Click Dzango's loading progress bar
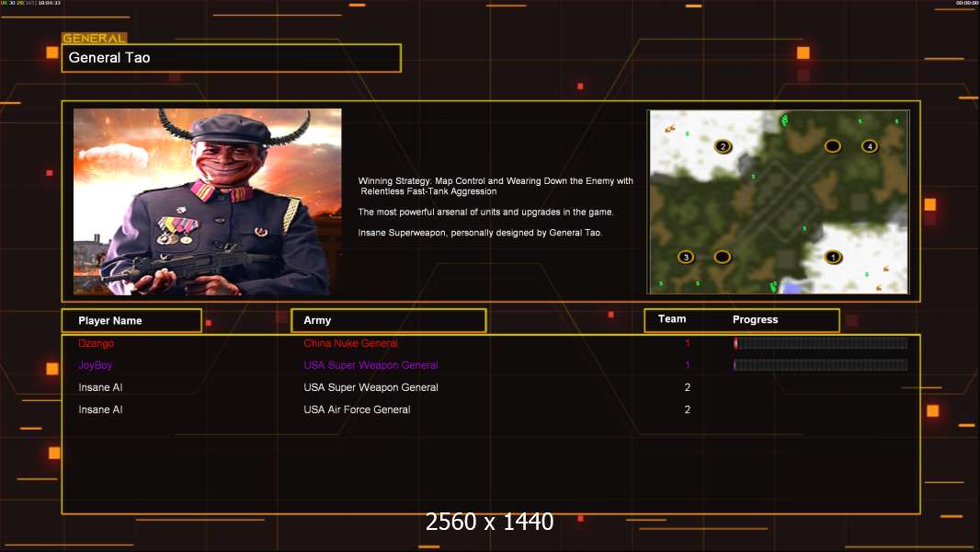980x552 pixels. (821, 342)
